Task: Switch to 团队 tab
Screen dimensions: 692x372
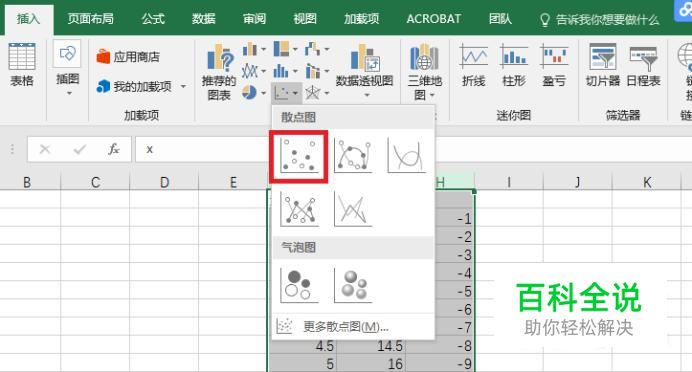Action: pyautogui.click(x=500, y=19)
